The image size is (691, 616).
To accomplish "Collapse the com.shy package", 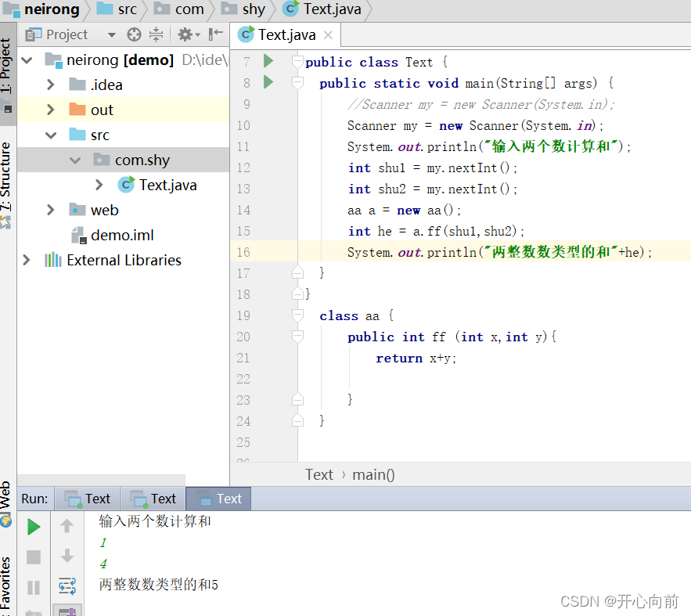I will pos(75,160).
